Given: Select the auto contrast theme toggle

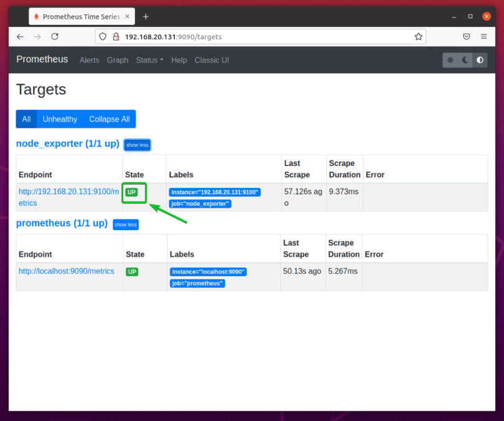Looking at the screenshot, I should tap(480, 60).
